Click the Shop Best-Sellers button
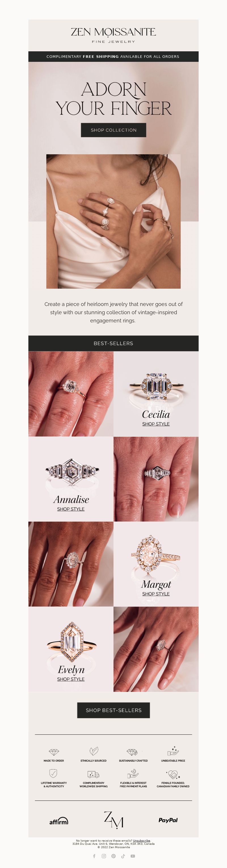227x868 pixels. click(114, 710)
